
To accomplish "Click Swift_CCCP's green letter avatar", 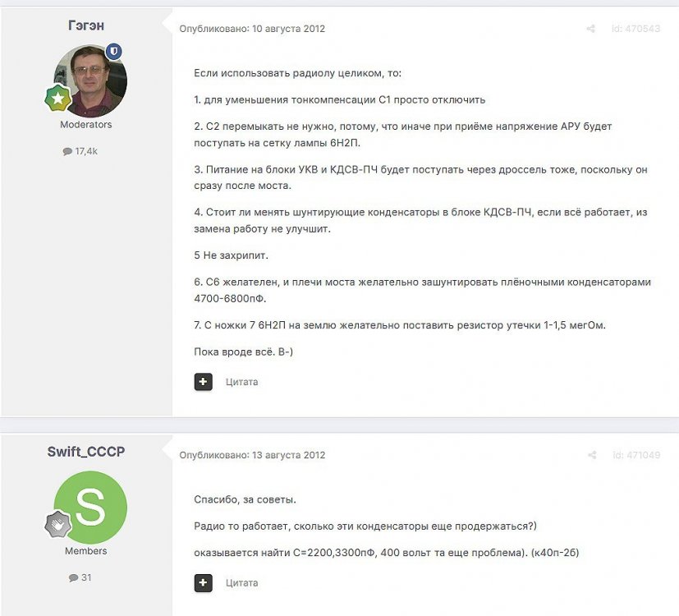I will click(90, 508).
